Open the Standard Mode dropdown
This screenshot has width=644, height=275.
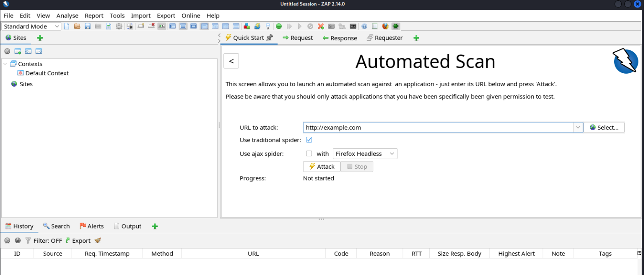(x=31, y=26)
